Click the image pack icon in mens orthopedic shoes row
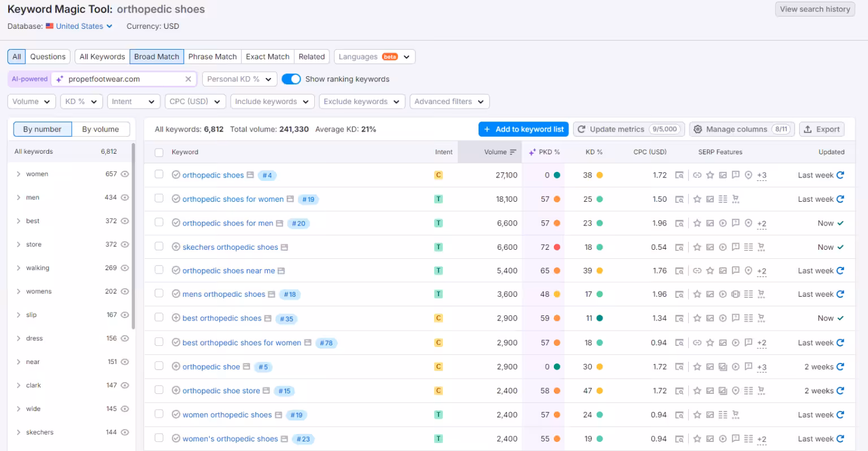Image resolution: width=868 pixels, height=451 pixels. [x=710, y=294]
